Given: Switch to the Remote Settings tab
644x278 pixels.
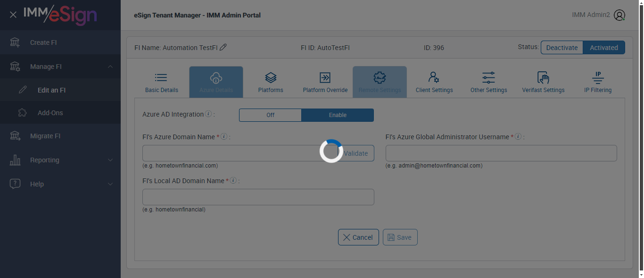Looking at the screenshot, I should point(380,82).
